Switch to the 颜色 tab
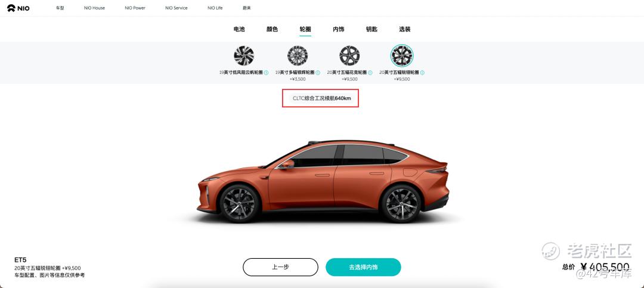This screenshot has width=644, height=288. click(272, 29)
